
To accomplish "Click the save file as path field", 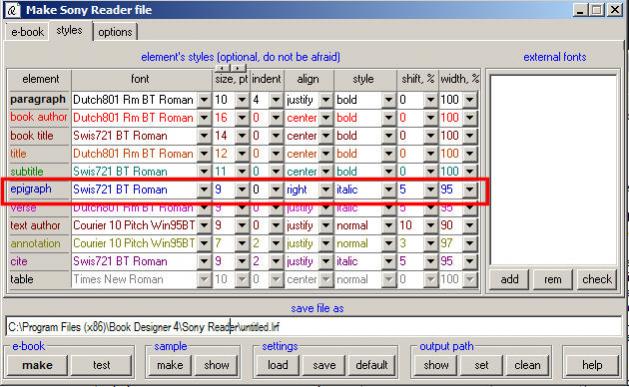I will (x=314, y=326).
